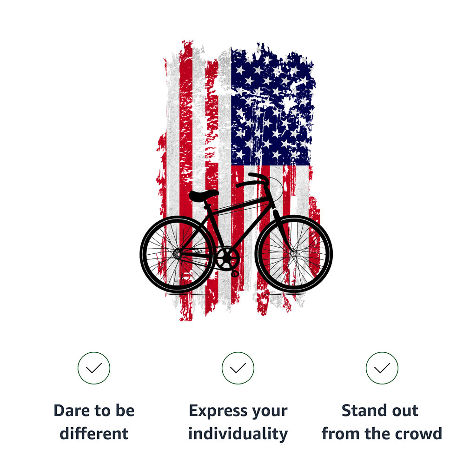Select the "Express your individuality" text
The width and height of the screenshot is (476, 476).
coord(238,422)
